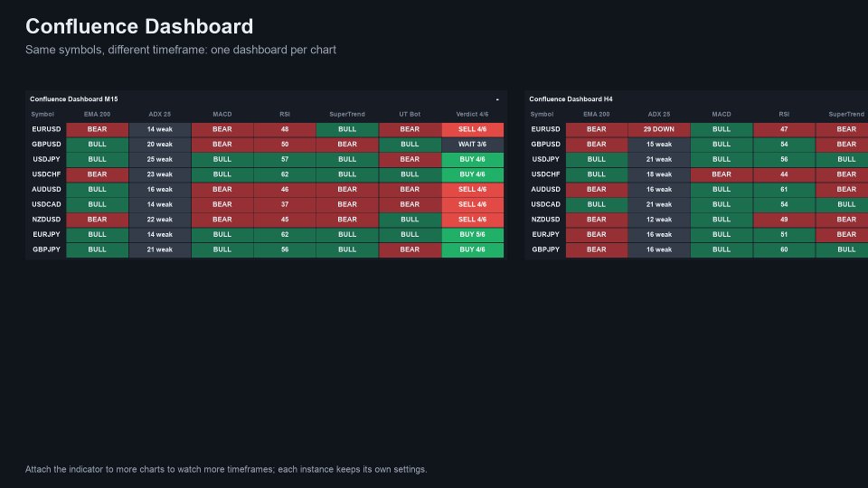Click RSI value 49 in H4 NZDUSD row

point(784,219)
